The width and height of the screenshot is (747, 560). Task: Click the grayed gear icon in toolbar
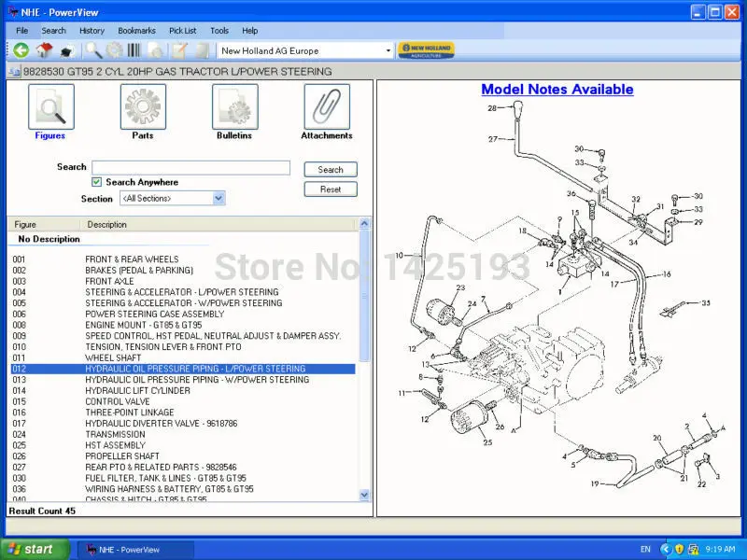click(114, 50)
